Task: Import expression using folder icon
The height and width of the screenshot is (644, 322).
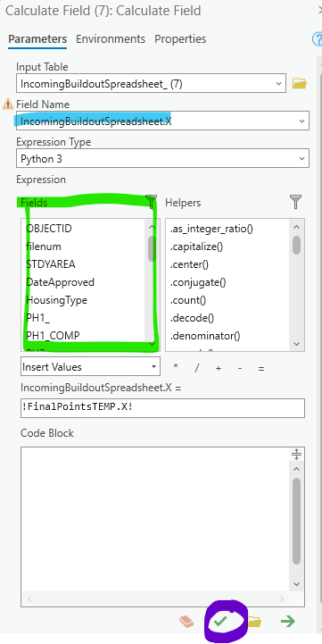Action: point(255,622)
